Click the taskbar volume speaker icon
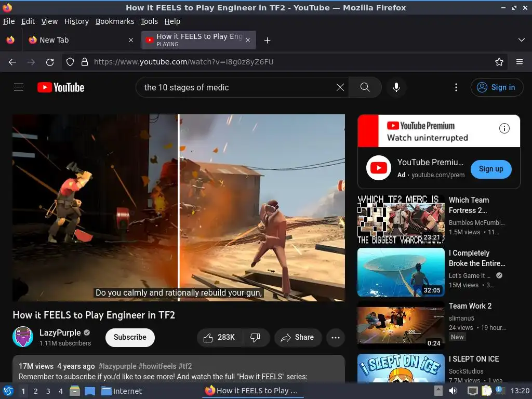The image size is (532, 399). pos(453,391)
